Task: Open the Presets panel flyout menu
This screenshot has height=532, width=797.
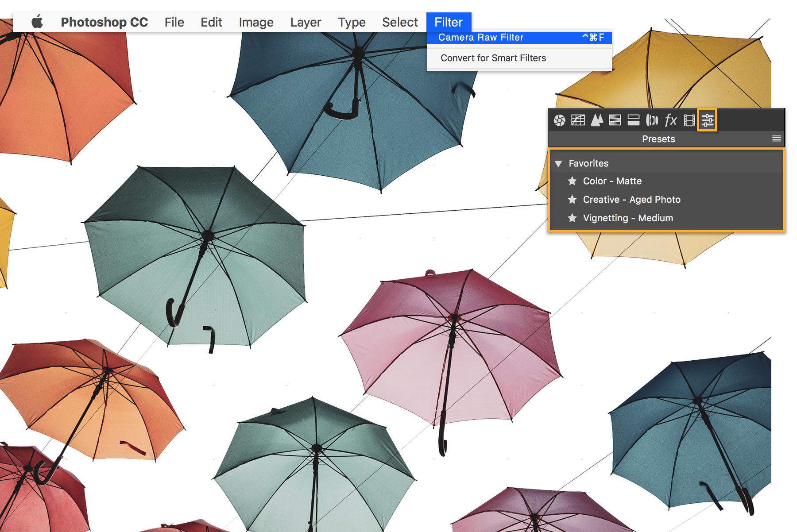Action: coord(776,139)
